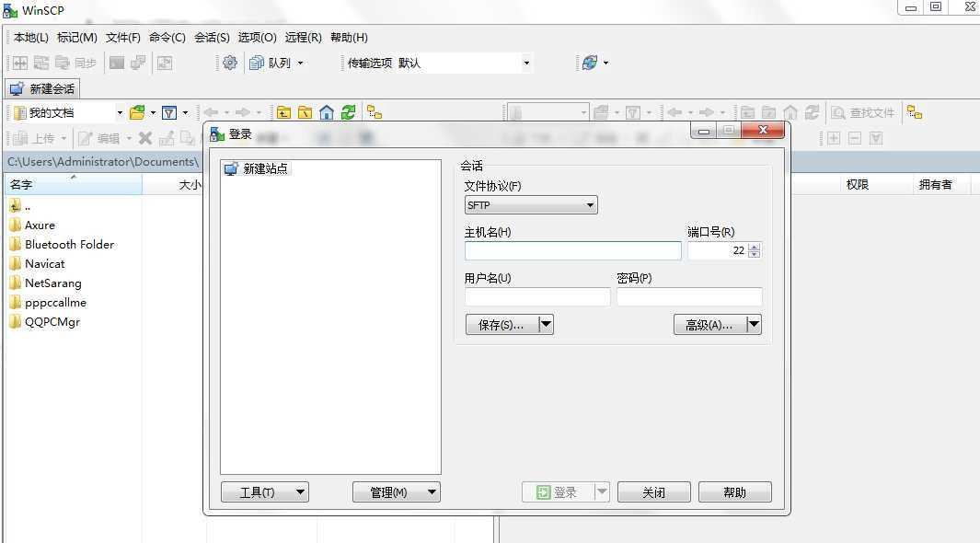Open the 会话(S) menu
The height and width of the screenshot is (543, 980).
212,38
